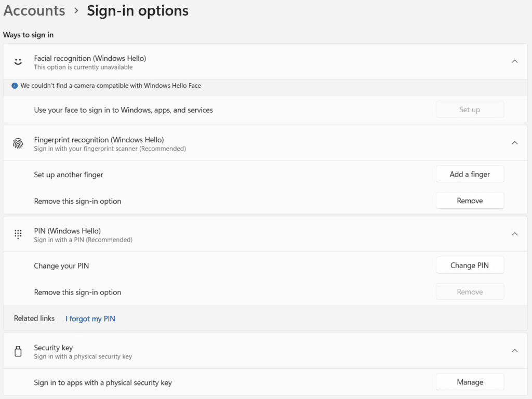Image resolution: width=532 pixels, height=399 pixels.
Task: Select the PIN (Windows Hello) header
Action: pos(68,231)
